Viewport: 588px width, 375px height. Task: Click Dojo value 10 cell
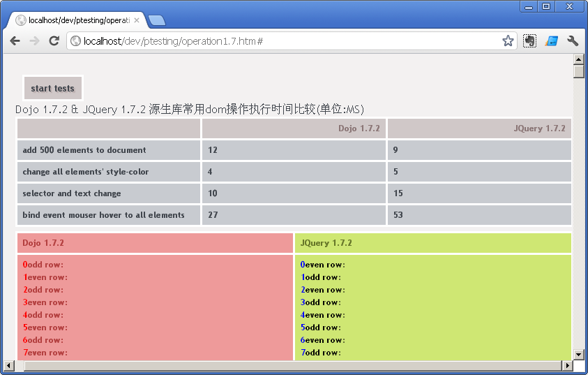[x=294, y=193]
